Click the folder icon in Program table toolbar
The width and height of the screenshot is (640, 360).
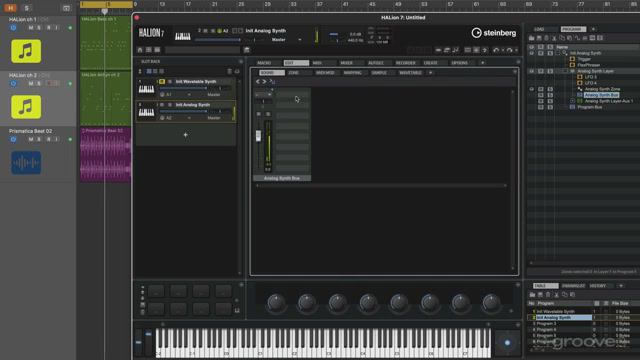(532, 295)
